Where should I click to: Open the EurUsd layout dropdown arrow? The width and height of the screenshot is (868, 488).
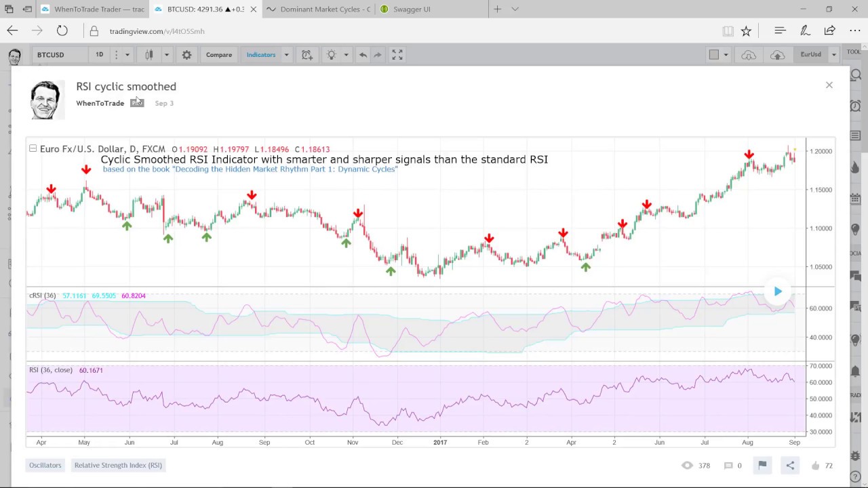(x=834, y=55)
